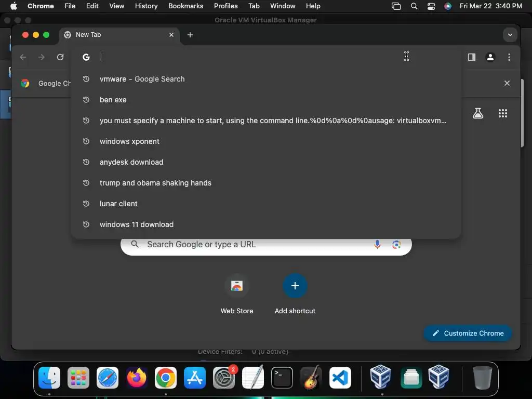
Task: Open the Window menu
Action: click(x=283, y=6)
